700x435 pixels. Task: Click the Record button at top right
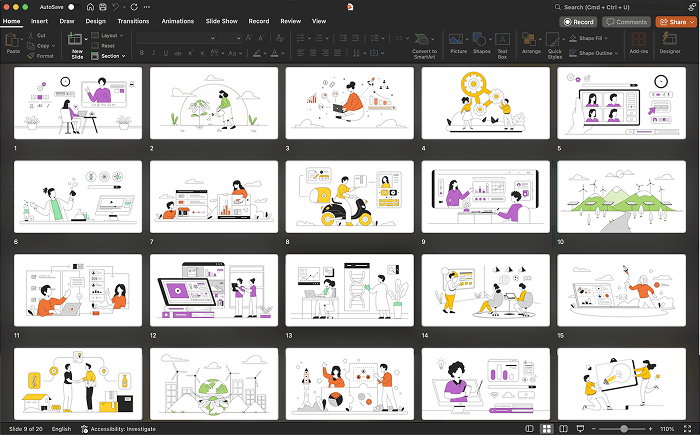coord(578,22)
